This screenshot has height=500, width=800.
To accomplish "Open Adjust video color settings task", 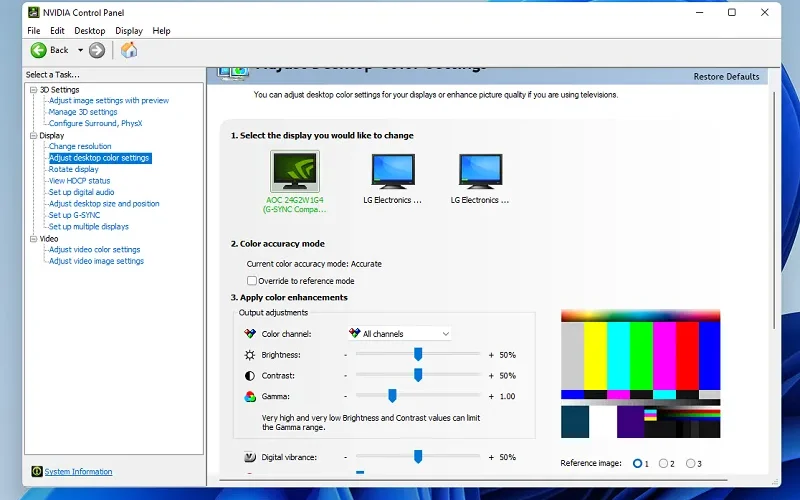I will pos(94,249).
